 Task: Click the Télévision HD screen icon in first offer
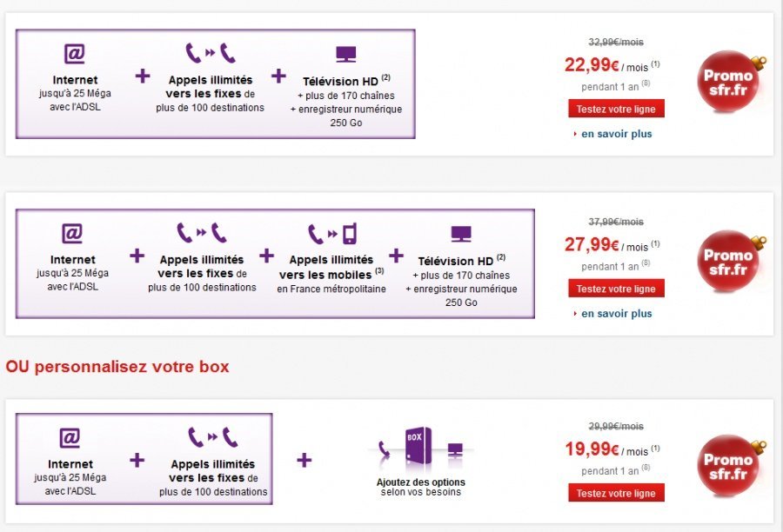(x=346, y=54)
